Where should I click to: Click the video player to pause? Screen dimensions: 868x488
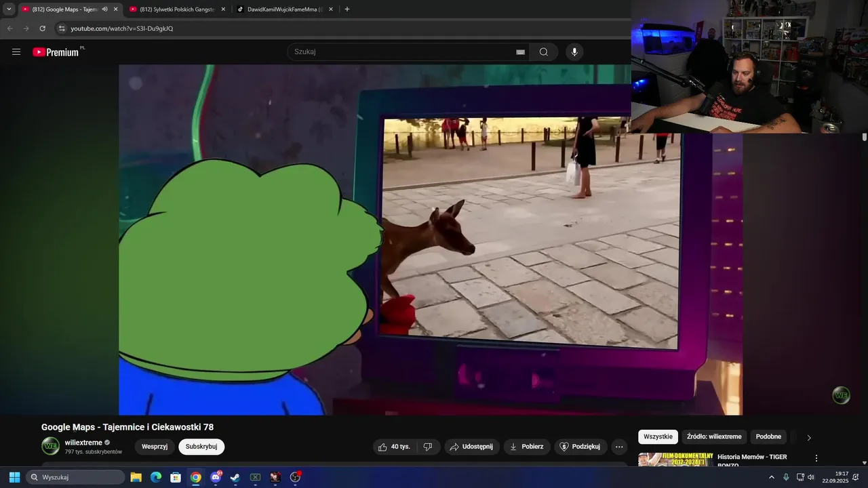coord(431,240)
